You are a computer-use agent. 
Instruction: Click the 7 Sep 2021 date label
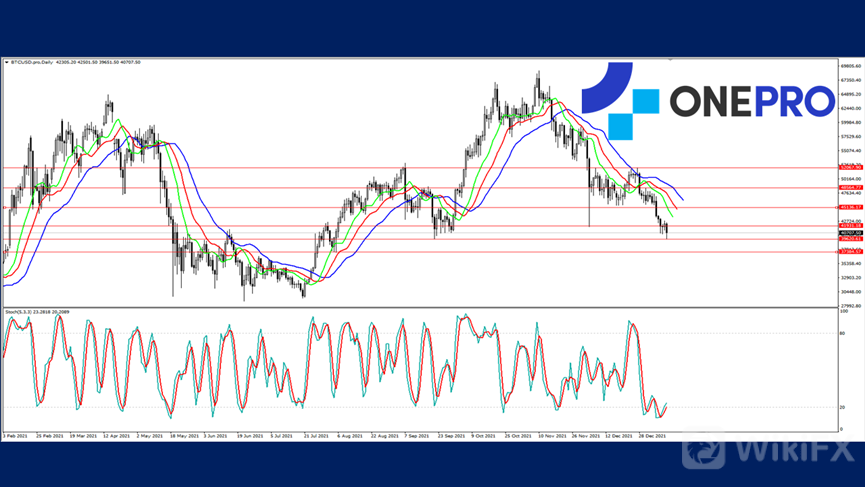click(417, 436)
